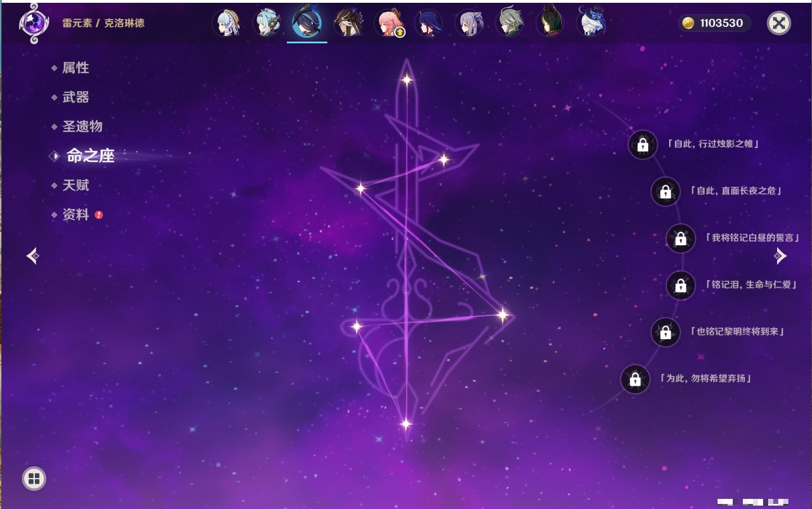Screen dimensions: 812x509
Task: Click the rightmost star of the constellation
Action: 502,315
